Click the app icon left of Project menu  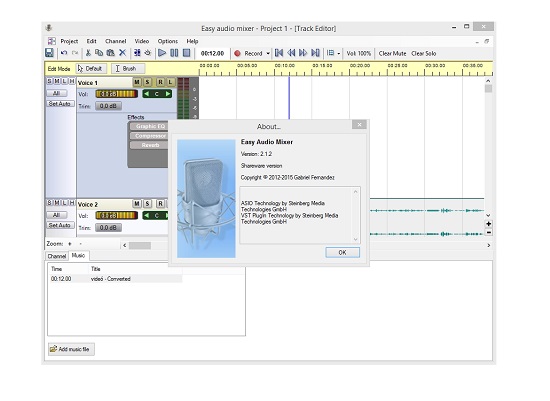[x=52, y=41]
